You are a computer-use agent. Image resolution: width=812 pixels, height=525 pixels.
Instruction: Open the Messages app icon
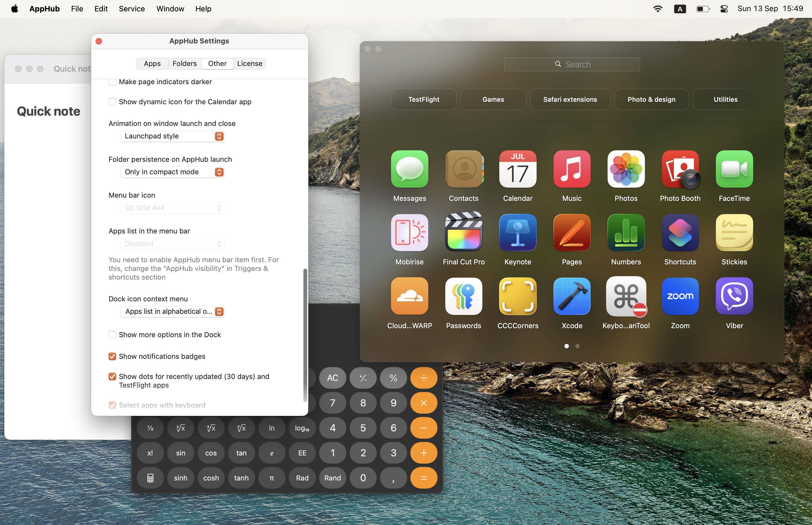410,169
